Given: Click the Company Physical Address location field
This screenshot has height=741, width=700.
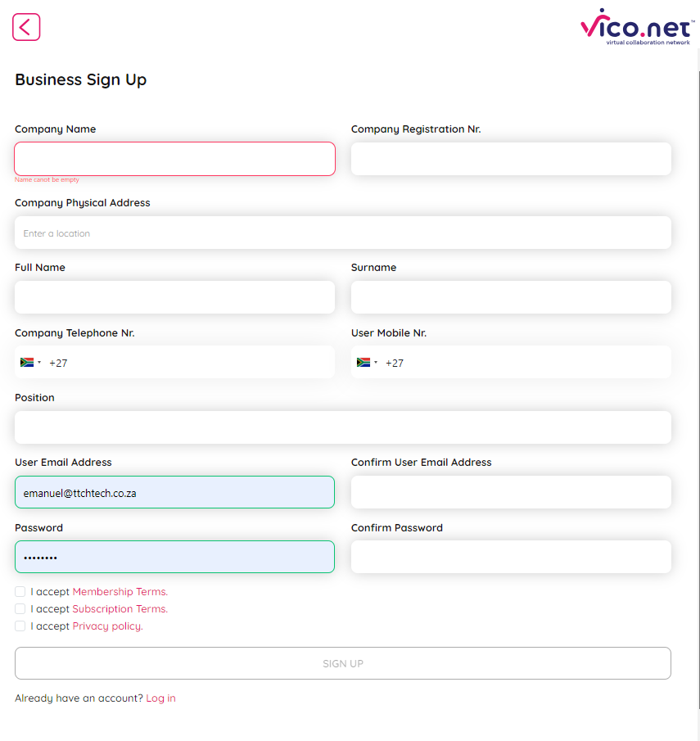Looking at the screenshot, I should (x=343, y=233).
